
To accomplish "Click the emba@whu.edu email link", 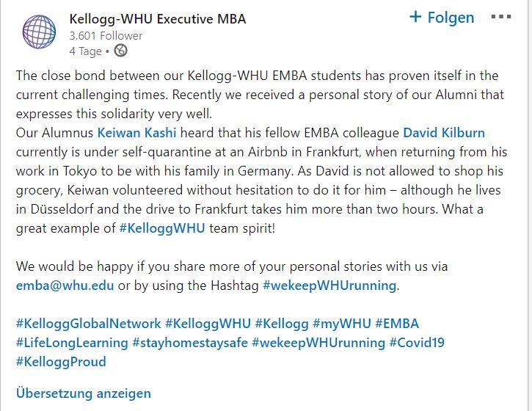I will tap(65, 285).
